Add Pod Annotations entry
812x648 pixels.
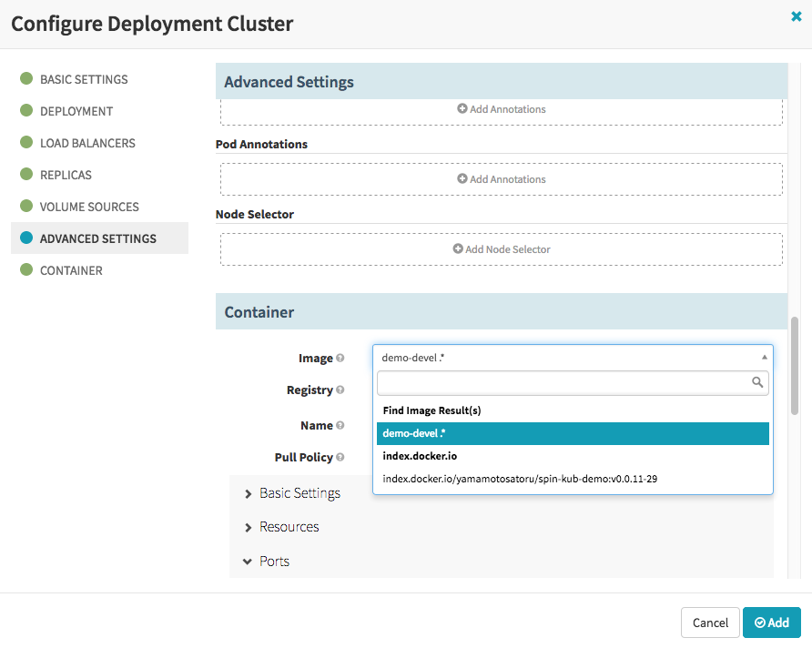tap(502, 179)
